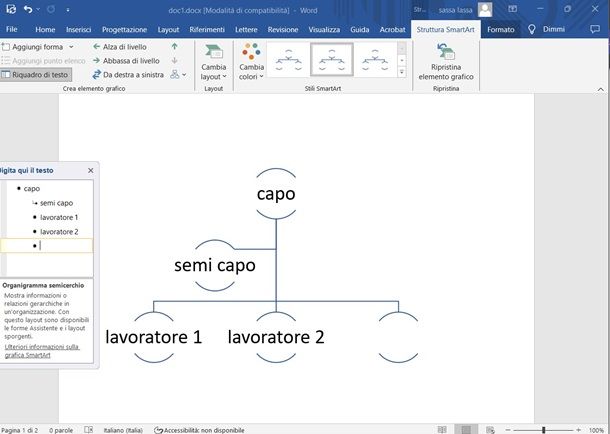This screenshot has width=610, height=434.
Task: Open the Lettere tab
Action: click(246, 30)
